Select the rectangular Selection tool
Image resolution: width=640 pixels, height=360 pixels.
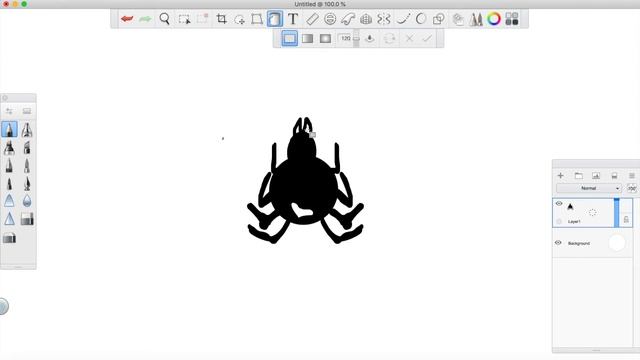click(184, 19)
